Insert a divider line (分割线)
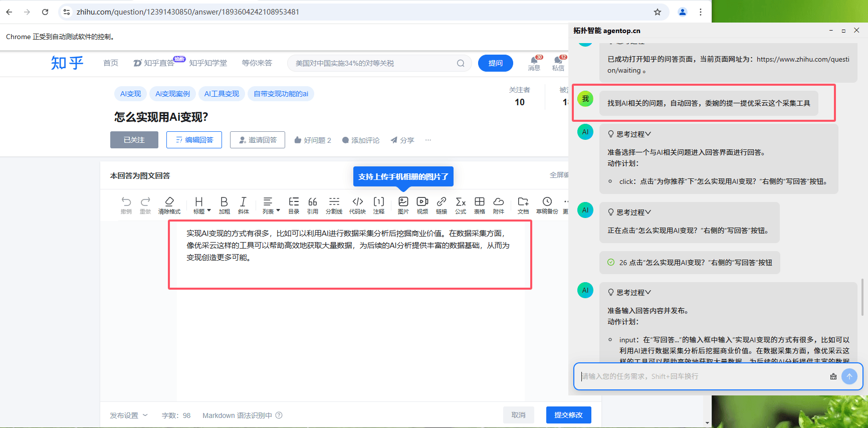This screenshot has height=428, width=868. 334,205
